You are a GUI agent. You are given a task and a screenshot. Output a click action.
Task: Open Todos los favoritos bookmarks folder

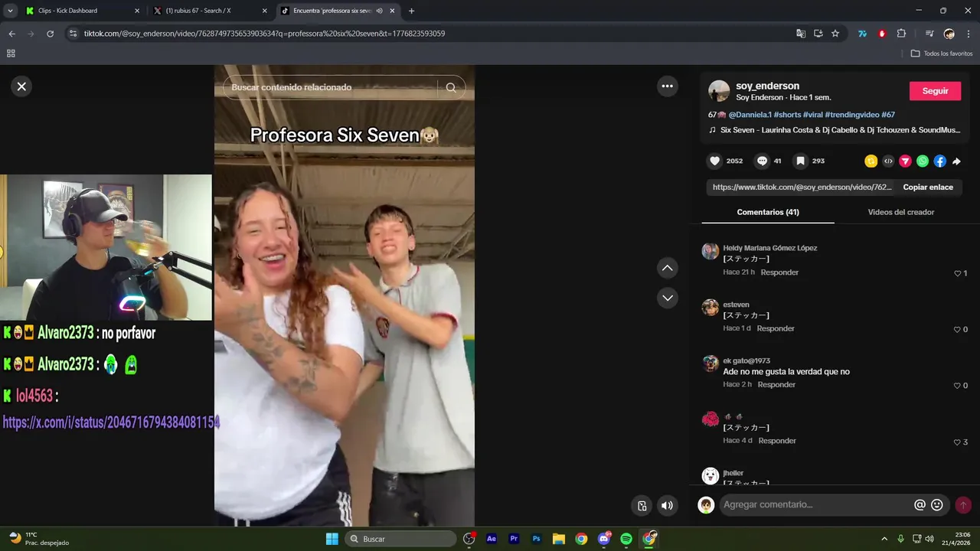point(942,54)
